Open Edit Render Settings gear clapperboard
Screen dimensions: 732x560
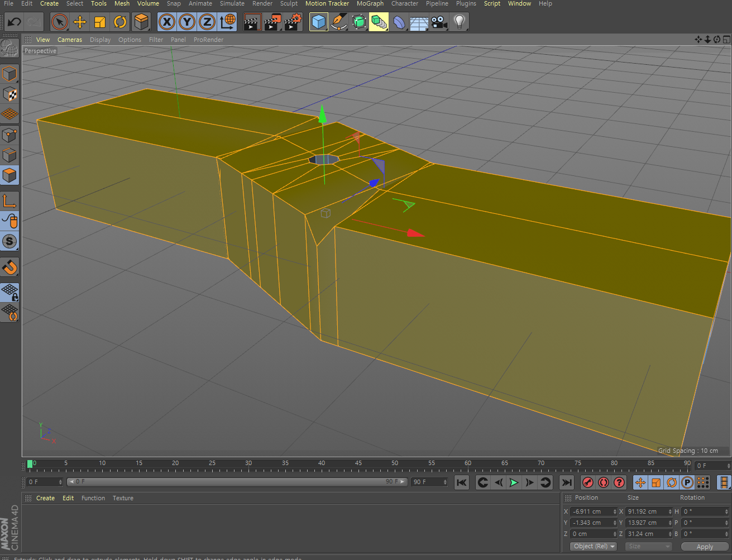293,22
